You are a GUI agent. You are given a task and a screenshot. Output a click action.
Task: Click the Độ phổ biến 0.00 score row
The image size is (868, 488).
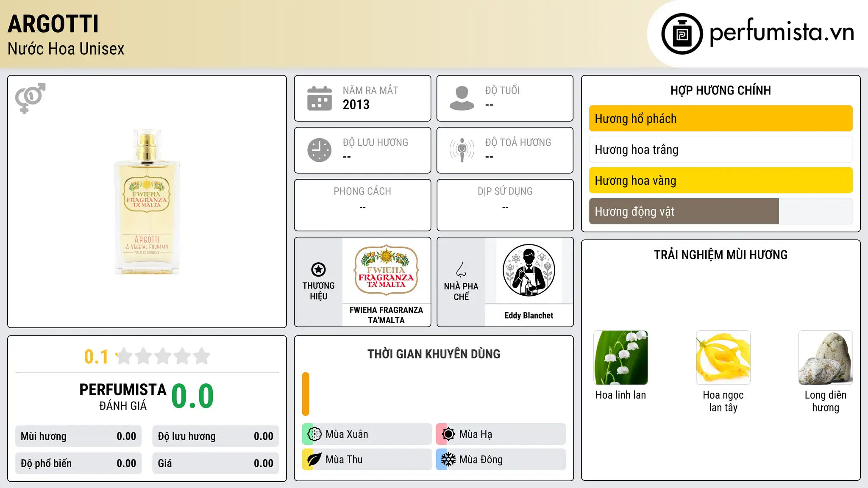(78, 463)
